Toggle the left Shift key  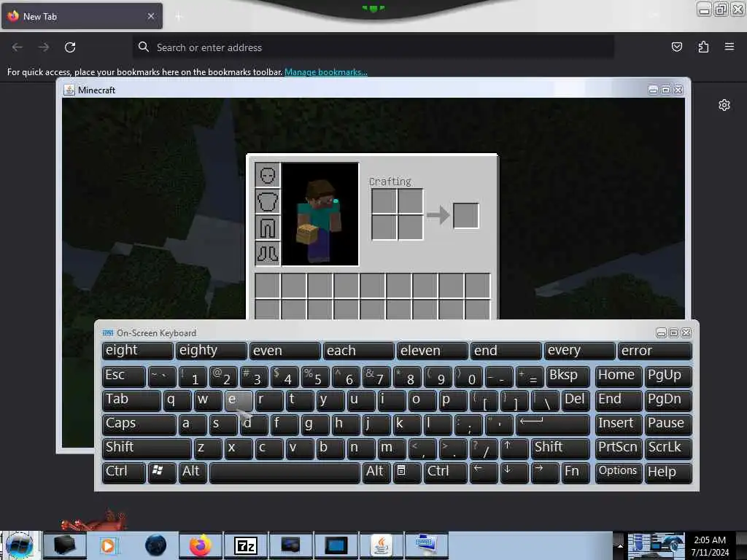pos(146,448)
